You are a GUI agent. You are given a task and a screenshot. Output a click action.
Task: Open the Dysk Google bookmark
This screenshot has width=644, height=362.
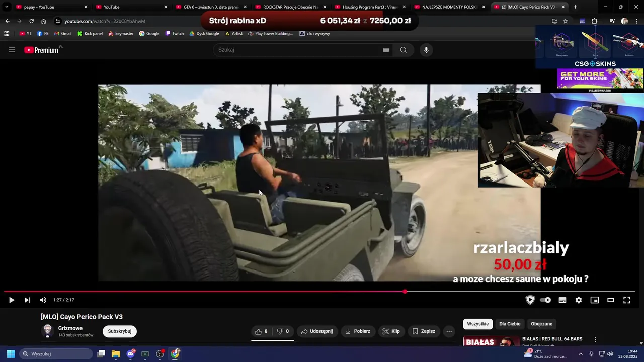204,34
